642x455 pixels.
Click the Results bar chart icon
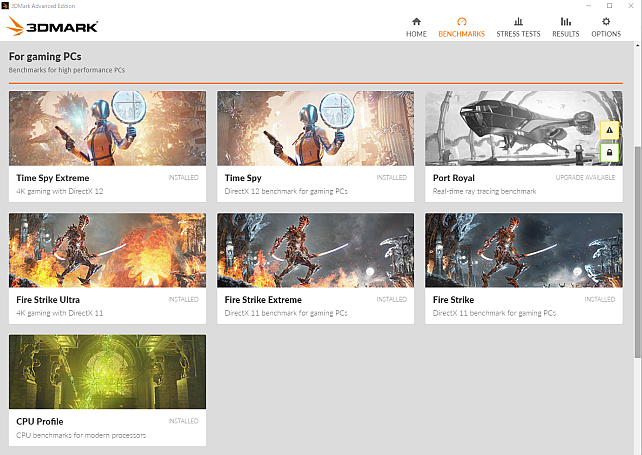[566, 21]
